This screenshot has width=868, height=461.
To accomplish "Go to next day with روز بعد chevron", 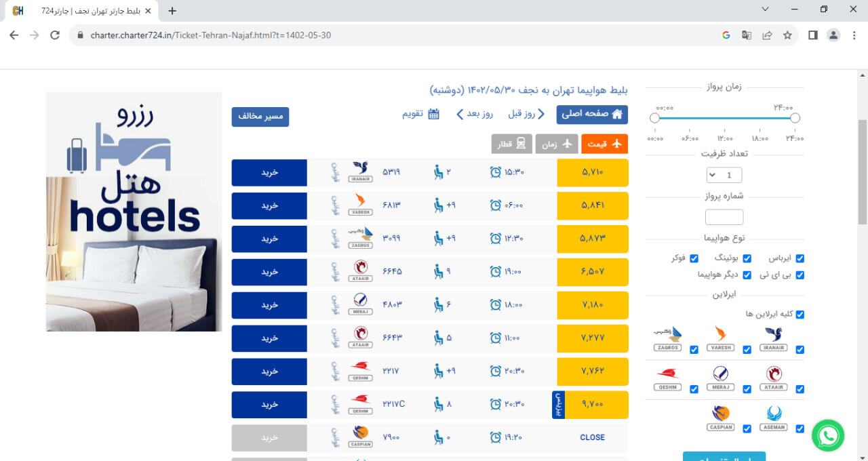I will click(x=460, y=114).
